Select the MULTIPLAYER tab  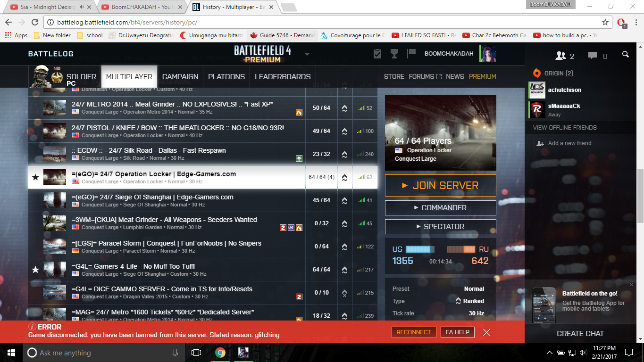(x=129, y=76)
